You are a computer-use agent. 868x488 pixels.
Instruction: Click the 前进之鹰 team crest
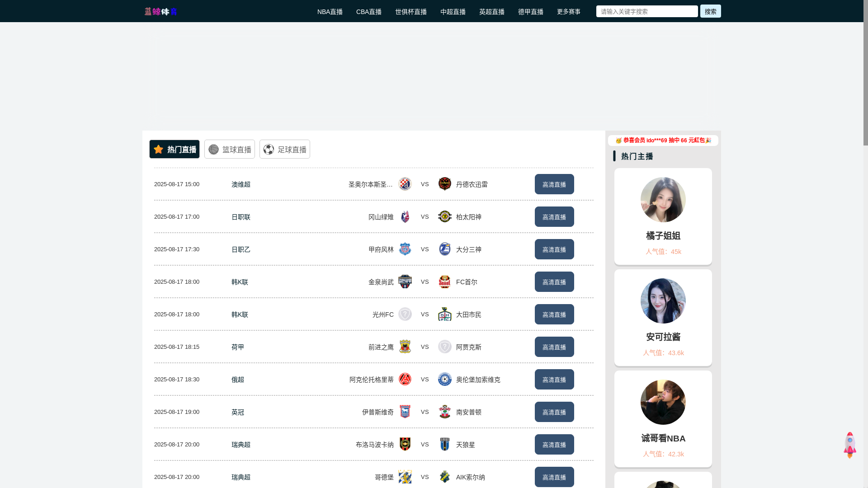click(405, 347)
